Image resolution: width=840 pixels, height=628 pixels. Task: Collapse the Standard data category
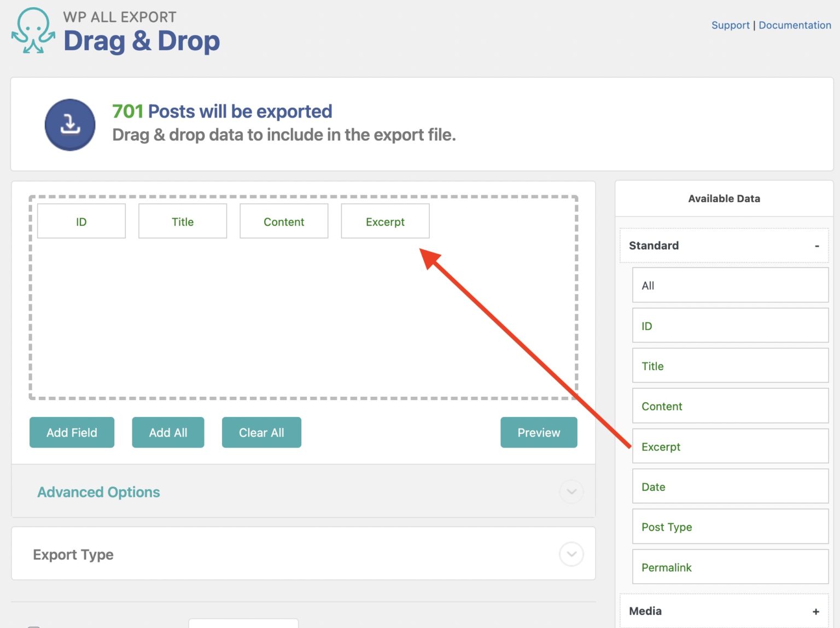coord(816,245)
